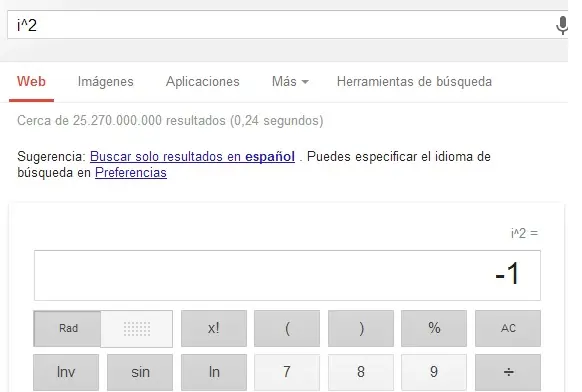582x392 pixels.
Task: Insert an opening parenthesis
Action: tap(287, 329)
